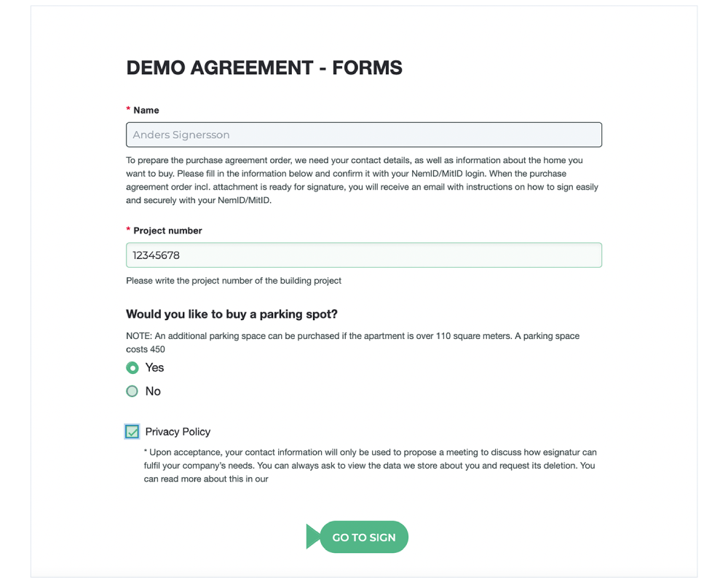Click the project number helper text

pos(234,281)
